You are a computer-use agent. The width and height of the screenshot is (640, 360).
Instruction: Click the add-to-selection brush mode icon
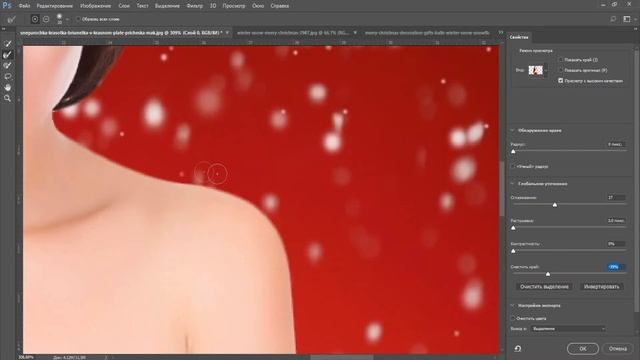pos(35,19)
